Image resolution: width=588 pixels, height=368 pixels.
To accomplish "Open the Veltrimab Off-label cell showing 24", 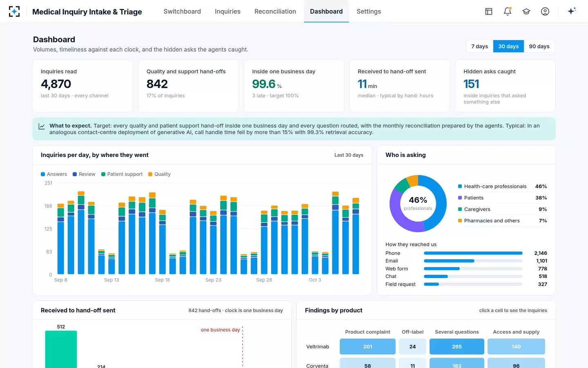I will coord(412,346).
